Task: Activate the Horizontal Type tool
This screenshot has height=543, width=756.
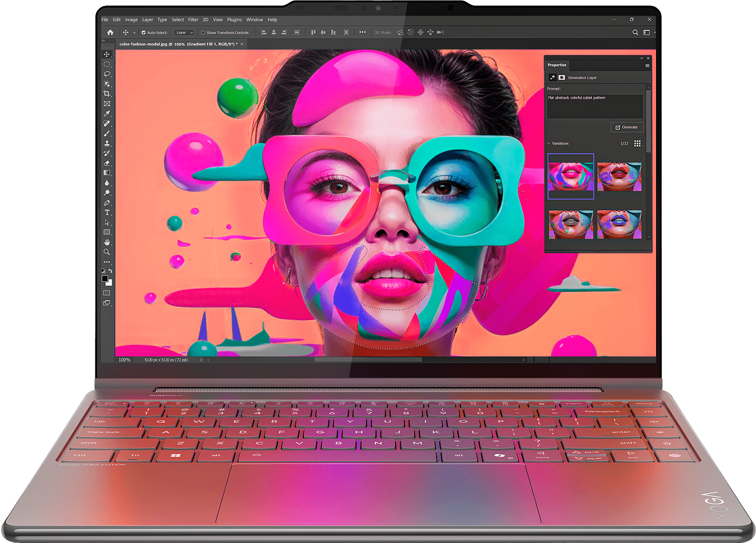Action: (107, 212)
